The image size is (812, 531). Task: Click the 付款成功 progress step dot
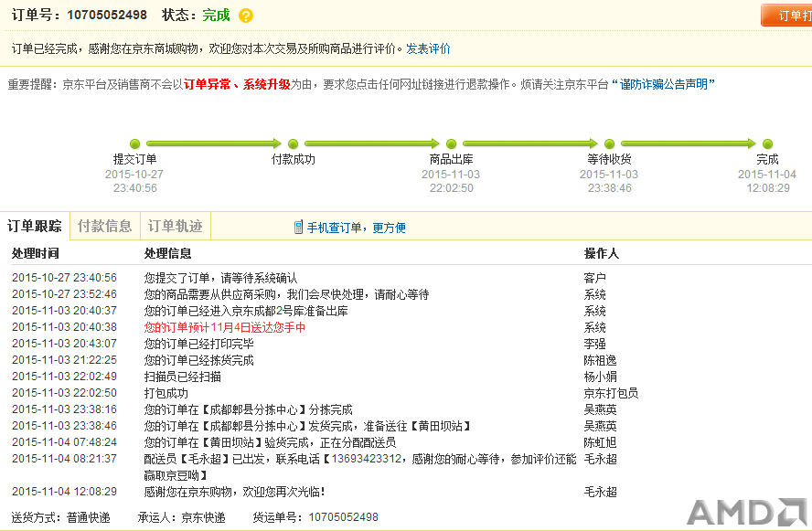point(294,143)
